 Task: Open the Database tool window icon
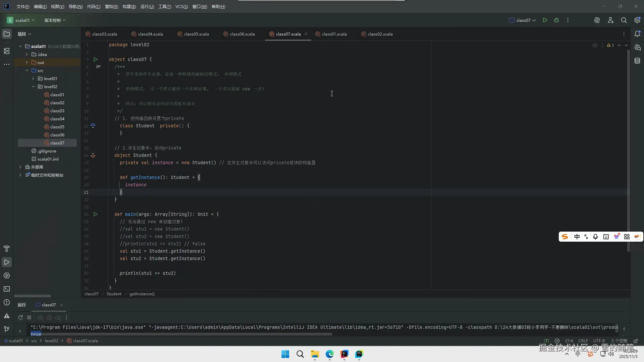coord(637,61)
